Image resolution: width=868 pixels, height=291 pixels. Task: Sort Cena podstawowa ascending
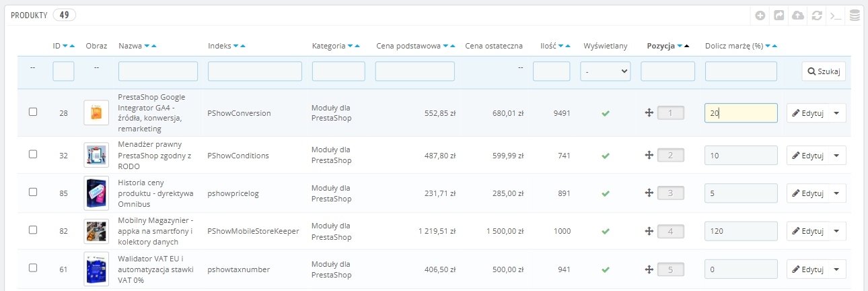pos(453,46)
